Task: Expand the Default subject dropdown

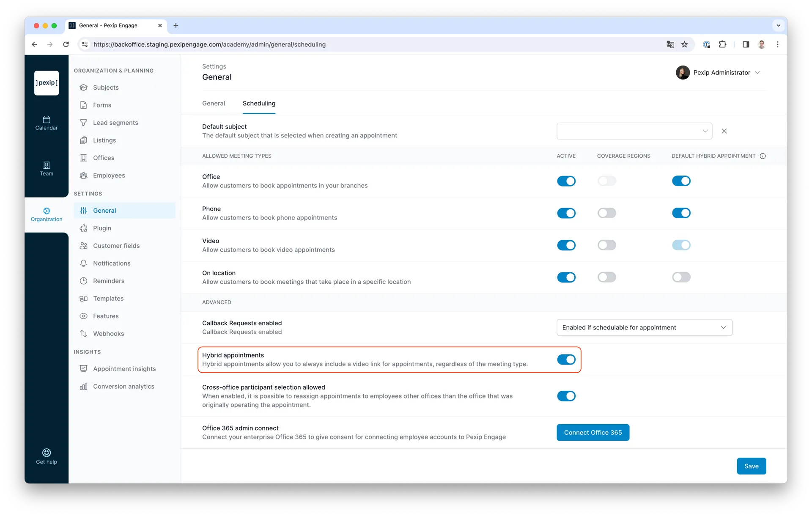Action: tap(634, 131)
